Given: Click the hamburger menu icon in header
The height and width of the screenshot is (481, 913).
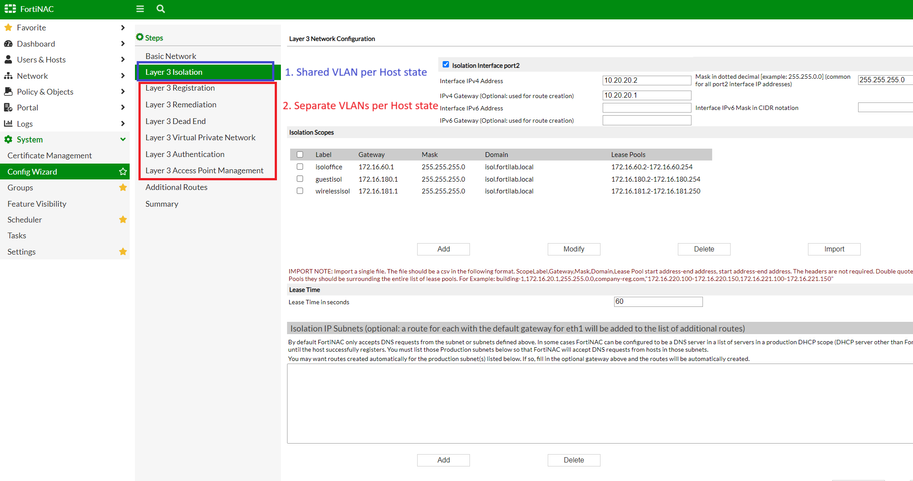Looking at the screenshot, I should point(140,9).
